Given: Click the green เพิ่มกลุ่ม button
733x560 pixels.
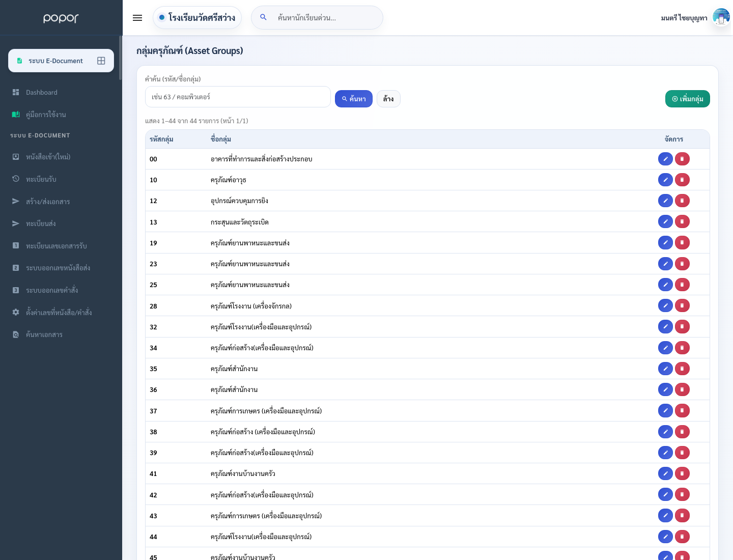Looking at the screenshot, I should tap(687, 99).
